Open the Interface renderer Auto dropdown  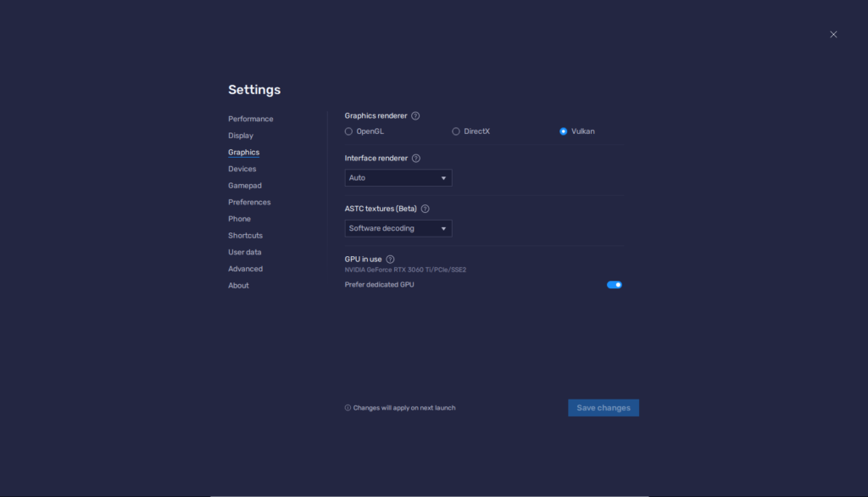coord(398,177)
